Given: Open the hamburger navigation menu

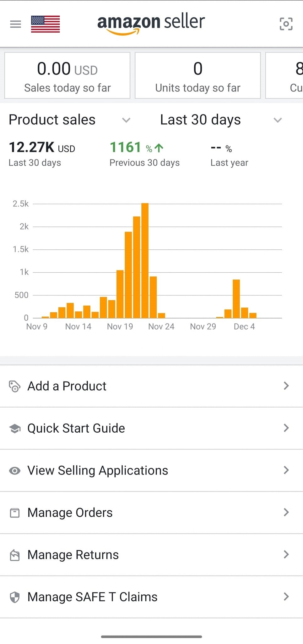Looking at the screenshot, I should click(x=15, y=24).
